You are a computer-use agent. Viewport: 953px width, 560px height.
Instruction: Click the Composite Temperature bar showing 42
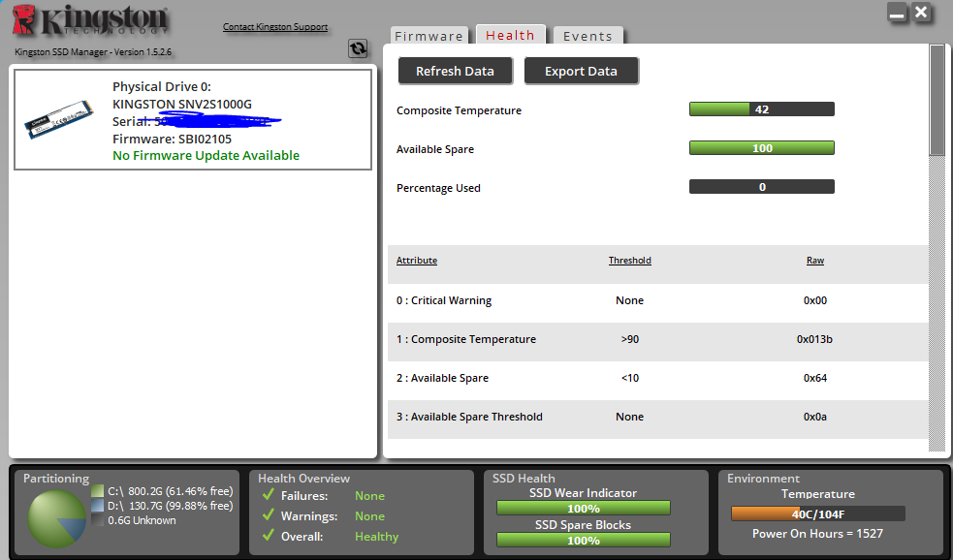click(762, 109)
